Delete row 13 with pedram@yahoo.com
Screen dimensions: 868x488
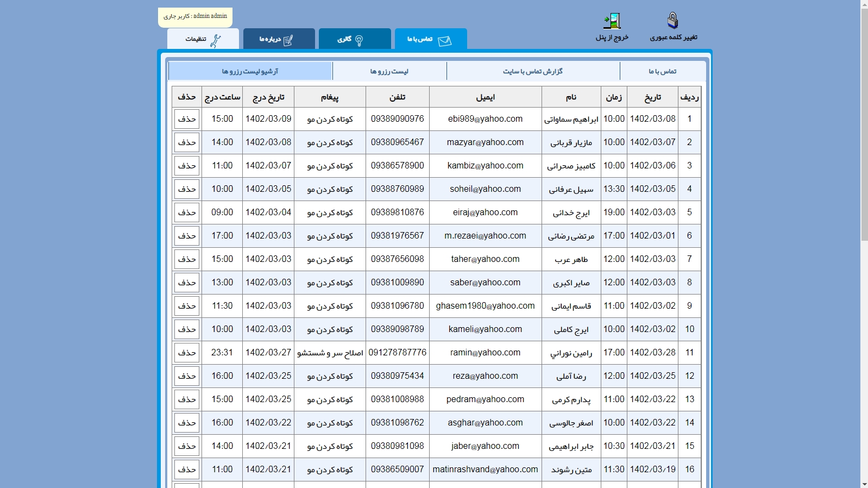(187, 399)
